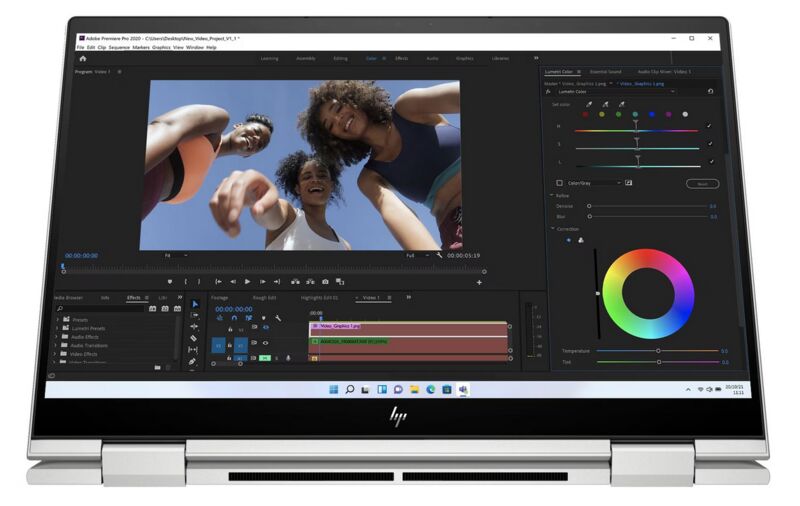Collapse the Refine section in Lumetri
The height and width of the screenshot is (506, 800).
pyautogui.click(x=553, y=195)
